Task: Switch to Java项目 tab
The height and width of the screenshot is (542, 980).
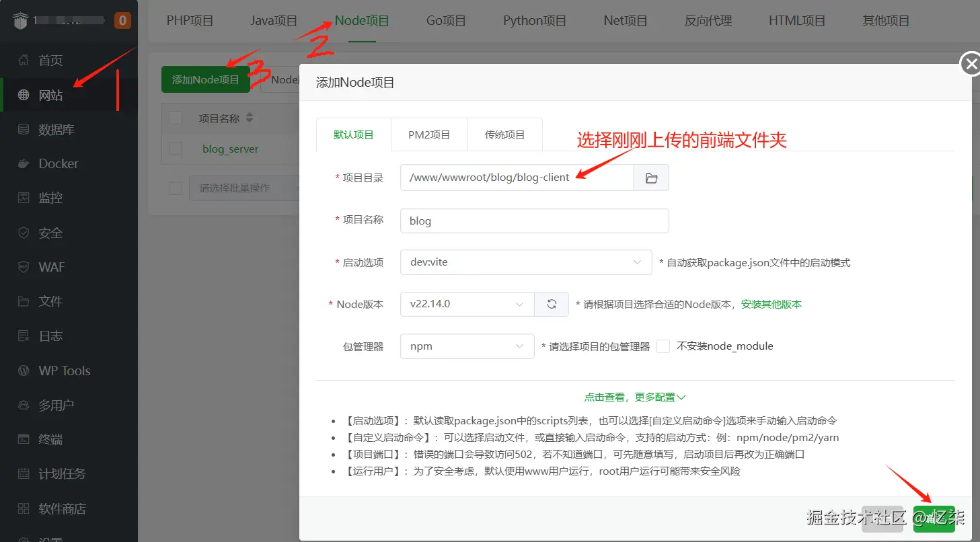Action: 274,21
